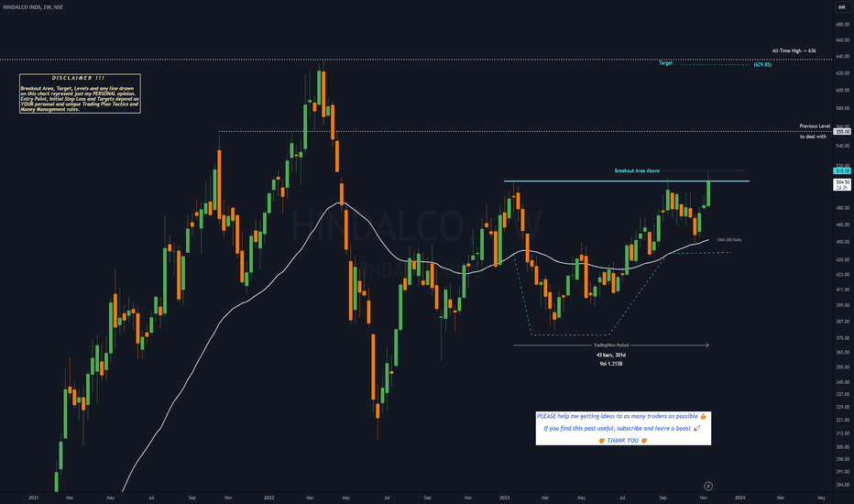The image size is (854, 504).
Task: Click the 399.00 price axis label
Action: click(843, 306)
